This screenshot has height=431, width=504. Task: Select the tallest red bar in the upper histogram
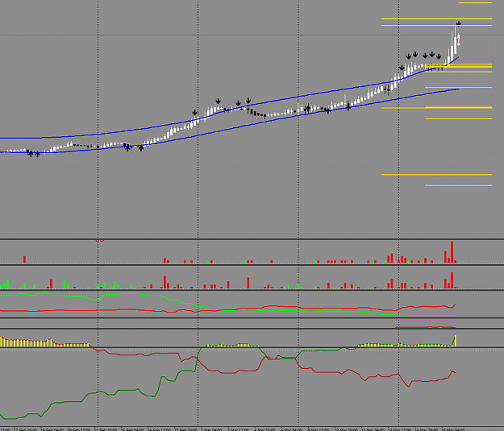tap(452, 252)
